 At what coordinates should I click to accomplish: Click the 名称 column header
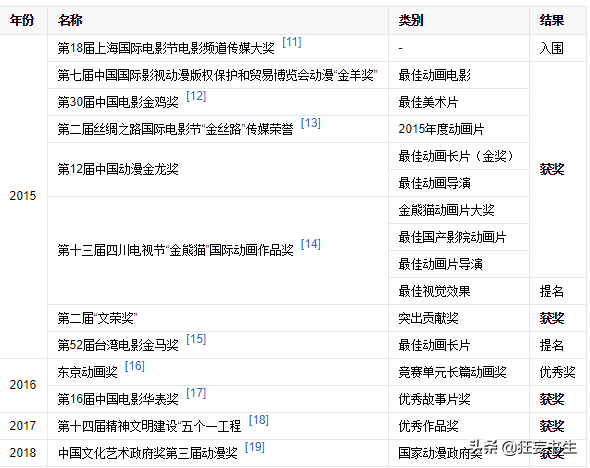[218, 20]
